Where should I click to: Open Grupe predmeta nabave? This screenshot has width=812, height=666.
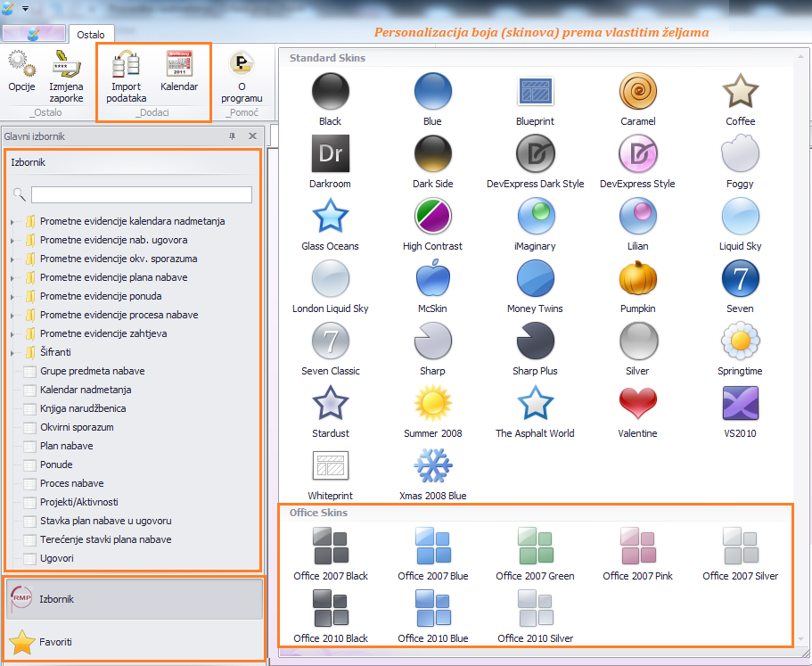(x=92, y=371)
